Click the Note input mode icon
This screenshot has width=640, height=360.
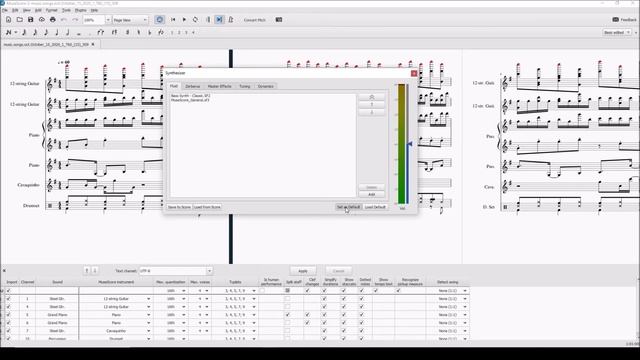9,32
